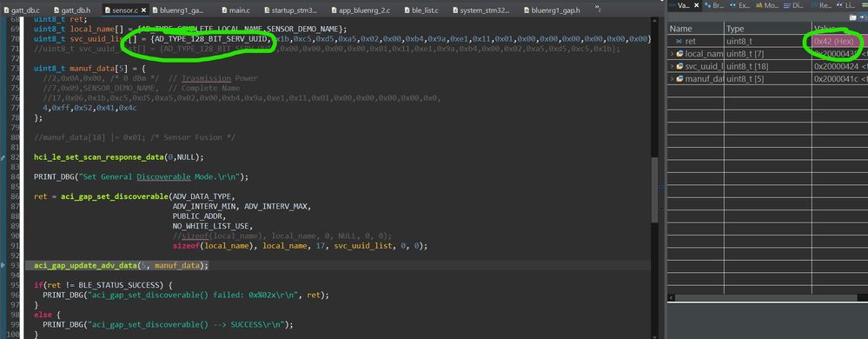Click the svc_uuid_list variable icon
This screenshot has width=868, height=339.
coord(679,66)
